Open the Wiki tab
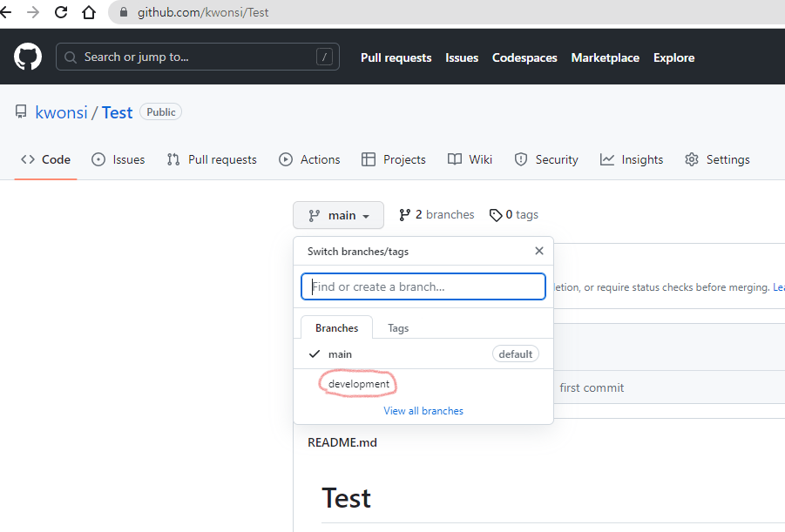The height and width of the screenshot is (532, 785). [x=470, y=159]
